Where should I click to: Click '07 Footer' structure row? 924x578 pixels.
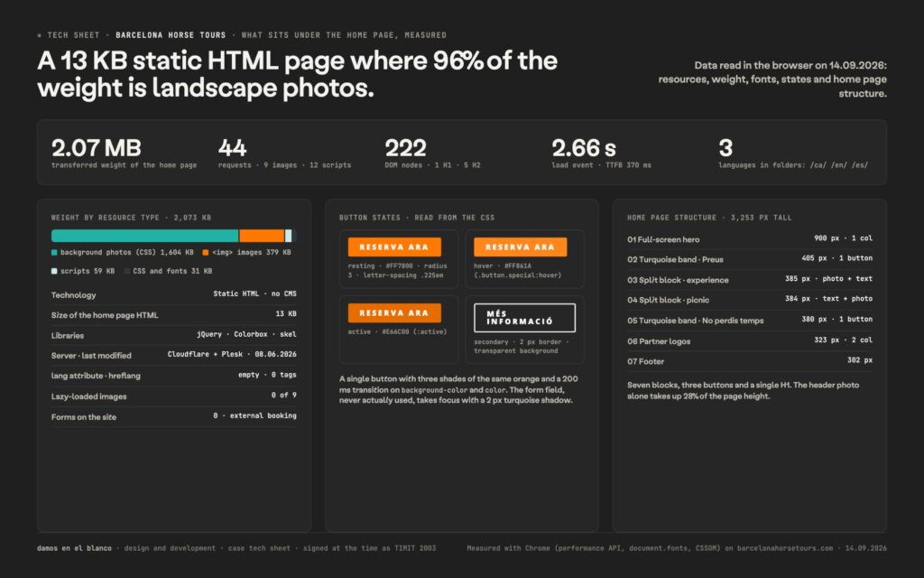point(750,361)
